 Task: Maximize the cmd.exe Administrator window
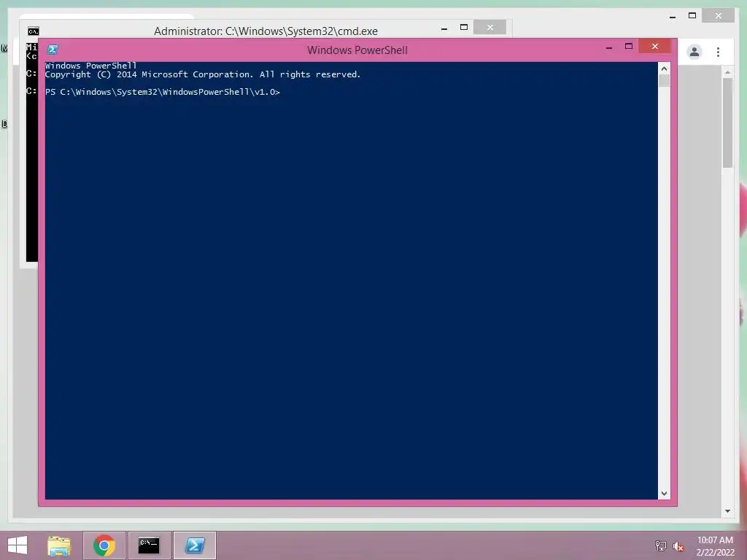click(463, 27)
